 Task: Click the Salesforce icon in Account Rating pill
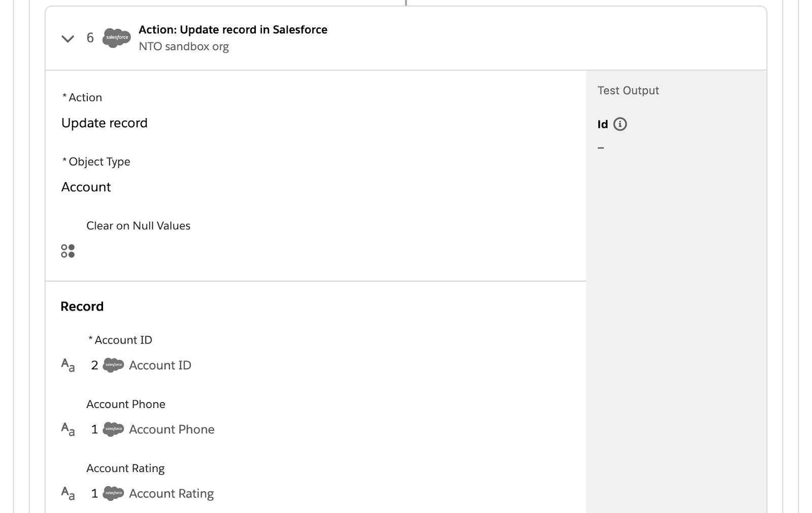click(113, 493)
